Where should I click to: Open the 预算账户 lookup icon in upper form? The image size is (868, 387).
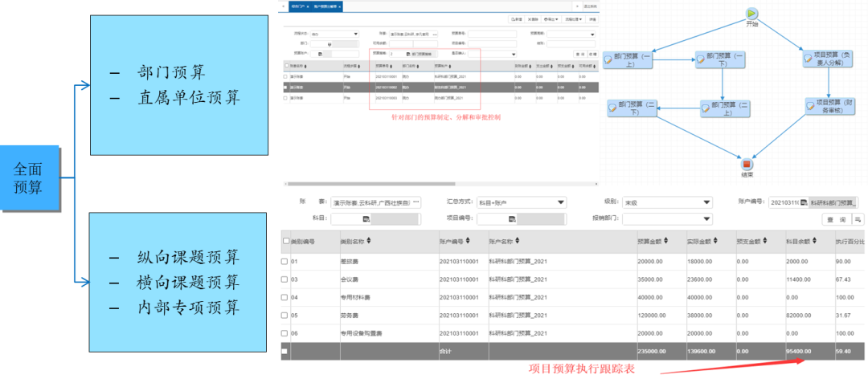click(320, 54)
